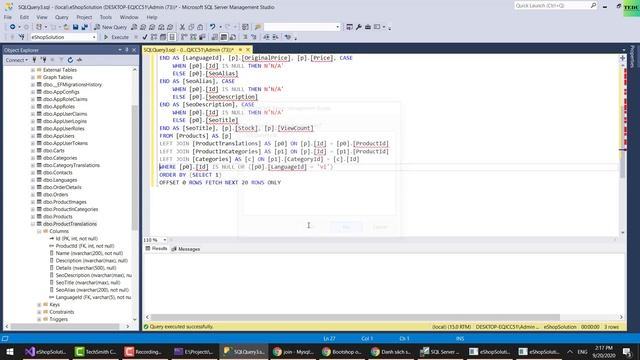Expand the Constraints folder node

pos(39,312)
